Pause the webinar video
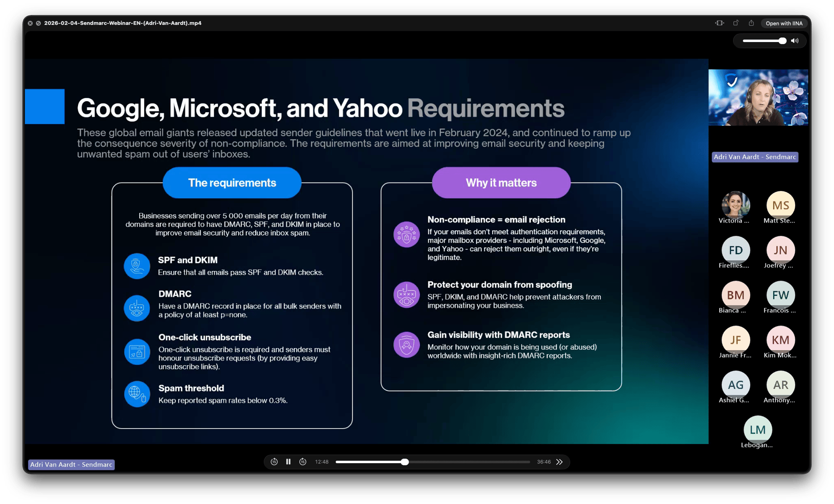 tap(288, 461)
